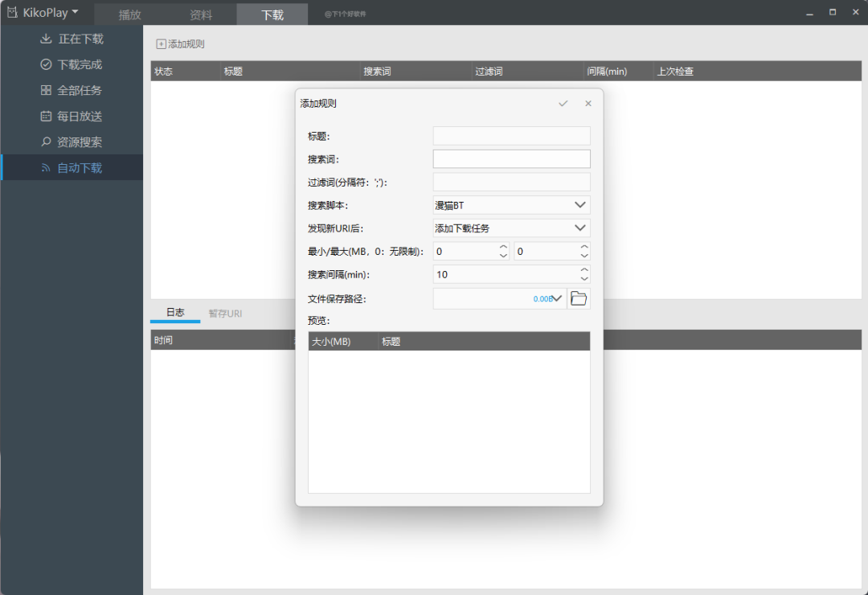868x595 pixels.
Task: Open 资源搜索 resource search page
Action: (72, 142)
